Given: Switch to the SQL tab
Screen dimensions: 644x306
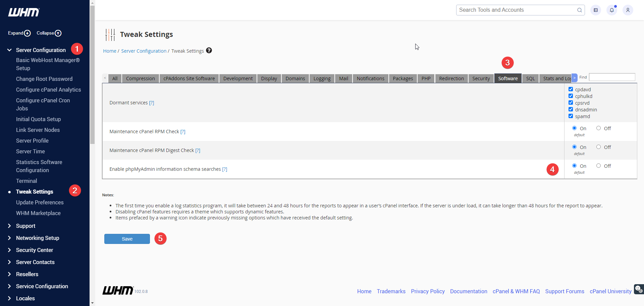Looking at the screenshot, I should click(530, 79).
